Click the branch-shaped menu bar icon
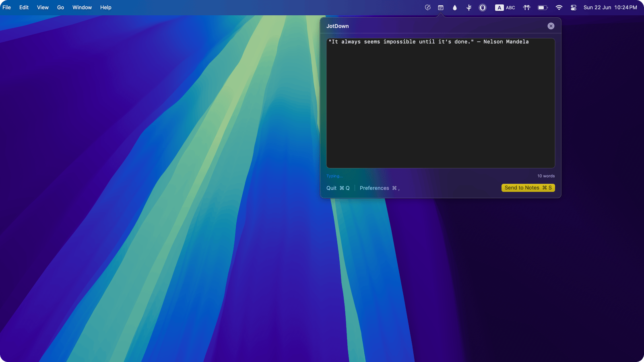Image resolution: width=644 pixels, height=362 pixels. pos(469,8)
